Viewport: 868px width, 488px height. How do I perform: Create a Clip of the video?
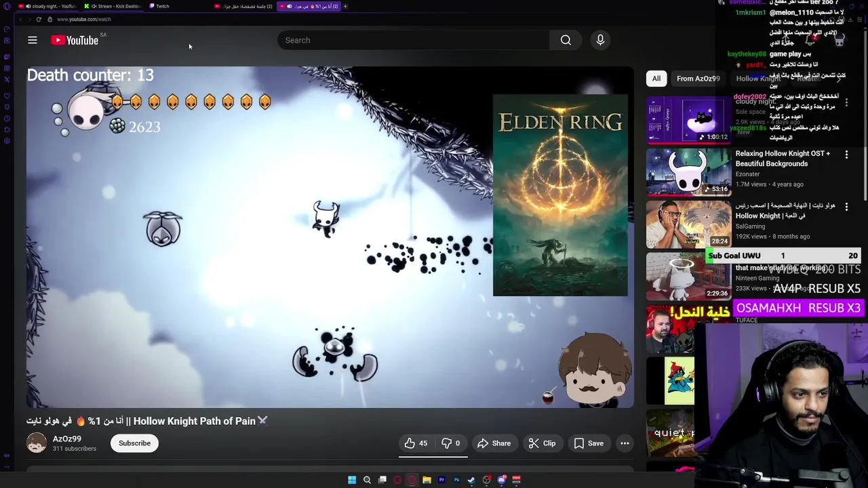(542, 443)
